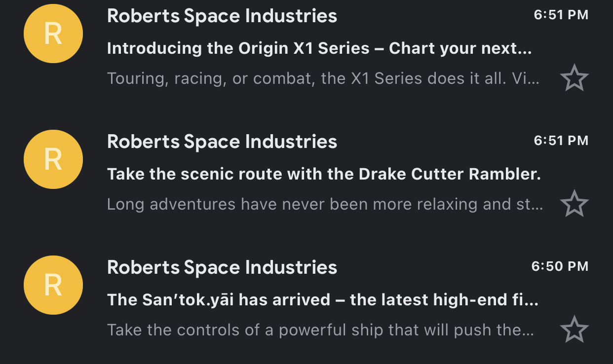
Task: Click the 6:51 PM timestamp on the Drake Cutter email
Action: tap(561, 141)
